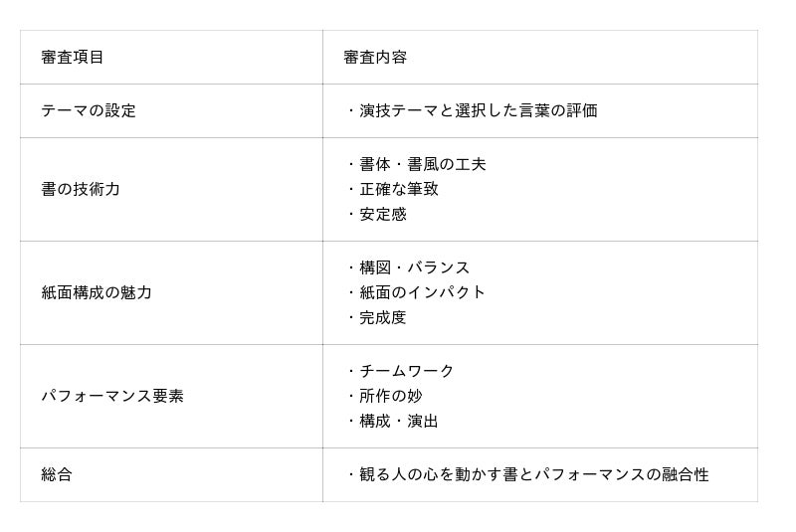
Task: Click the 観る人の心を動かす書 text
Action: coord(438,474)
